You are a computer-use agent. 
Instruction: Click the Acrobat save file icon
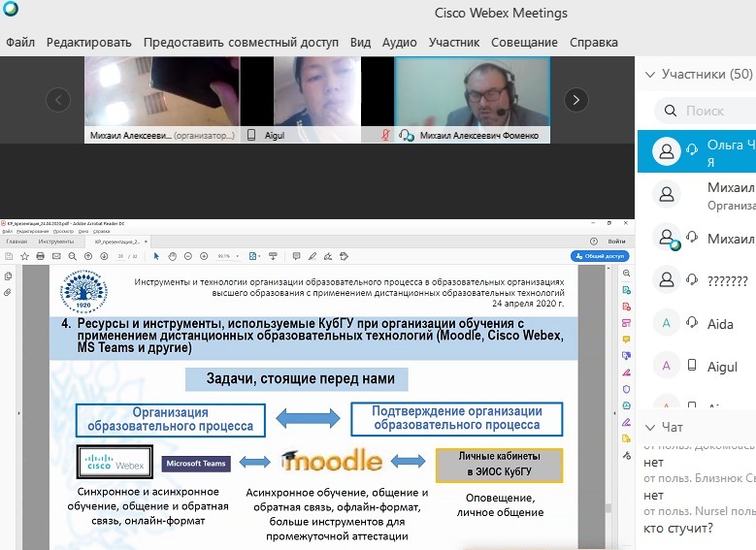[9, 256]
